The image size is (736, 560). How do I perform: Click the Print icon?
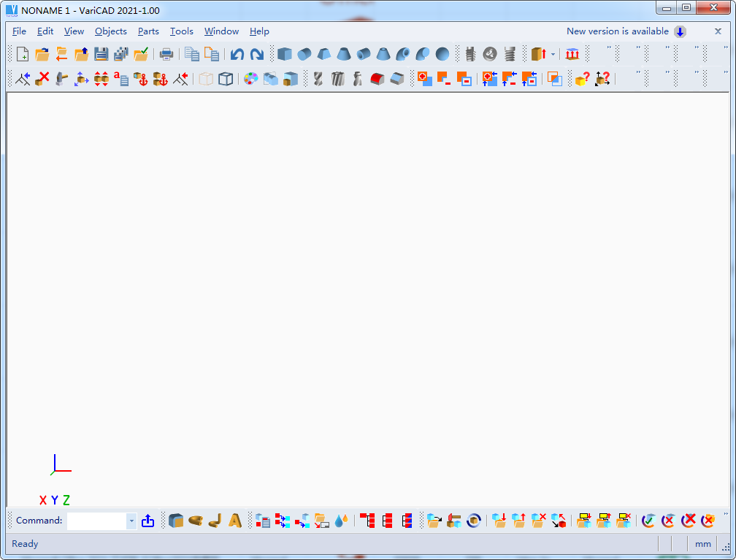[166, 54]
